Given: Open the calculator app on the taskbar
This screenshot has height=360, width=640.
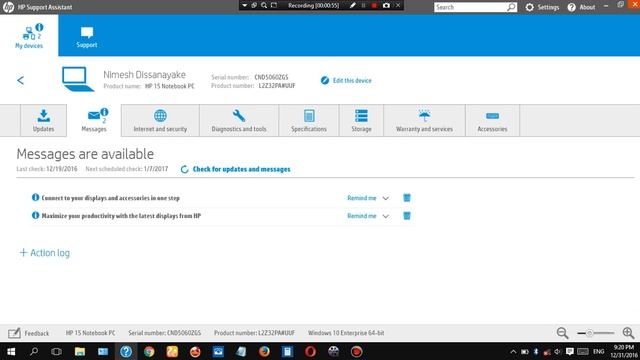Looking at the screenshot, I should pyautogui.click(x=287, y=351).
